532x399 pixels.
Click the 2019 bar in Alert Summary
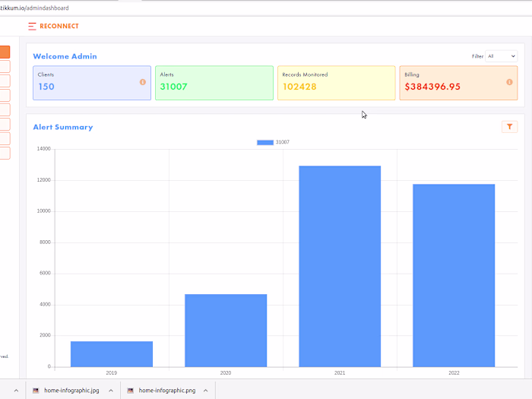coord(112,354)
